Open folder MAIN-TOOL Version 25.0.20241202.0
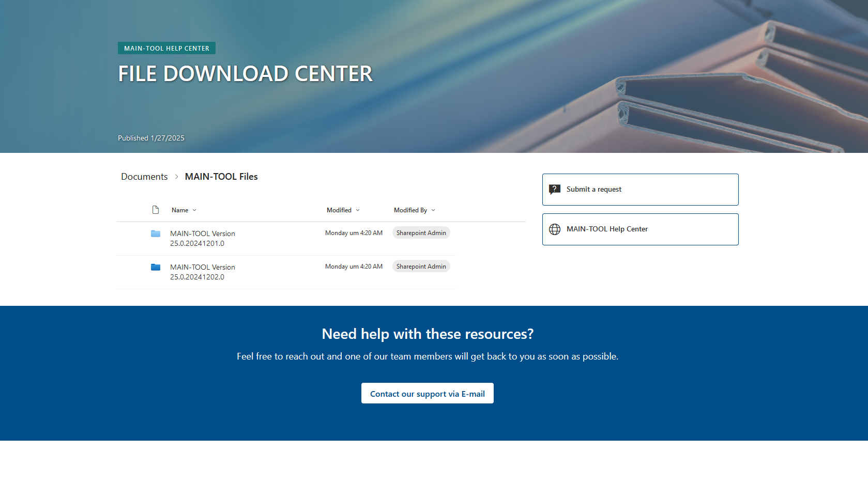 tap(203, 272)
